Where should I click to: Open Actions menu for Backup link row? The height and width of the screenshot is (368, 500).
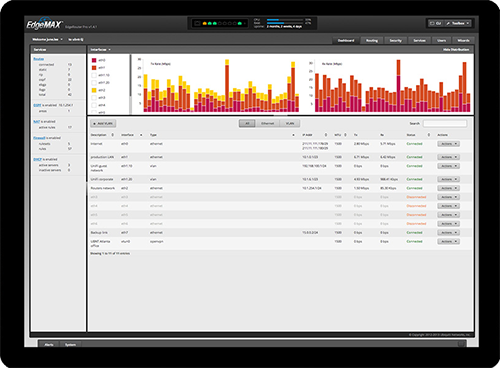448,233
